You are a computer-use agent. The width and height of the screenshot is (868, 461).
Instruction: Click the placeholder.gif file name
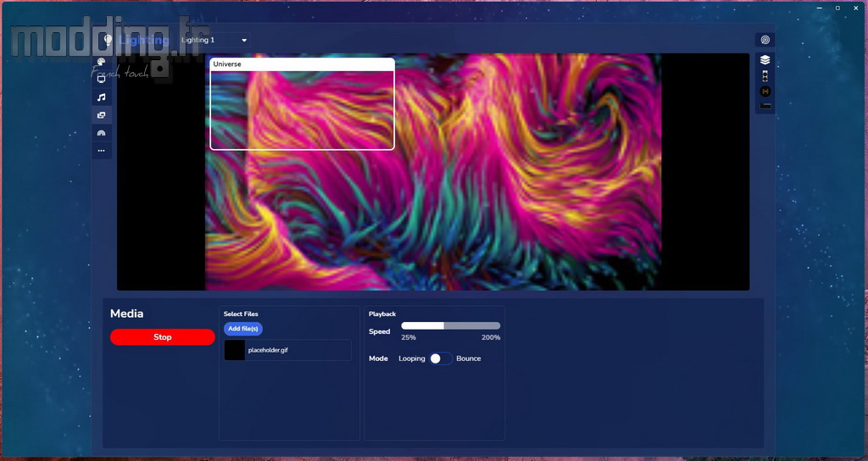268,350
